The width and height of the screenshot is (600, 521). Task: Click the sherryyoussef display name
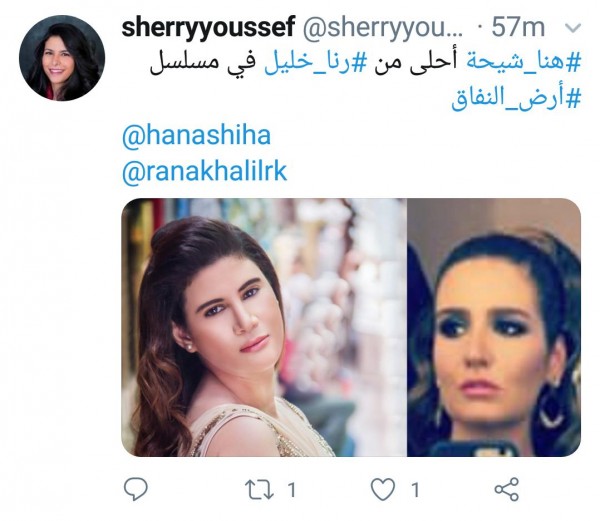pos(208,28)
